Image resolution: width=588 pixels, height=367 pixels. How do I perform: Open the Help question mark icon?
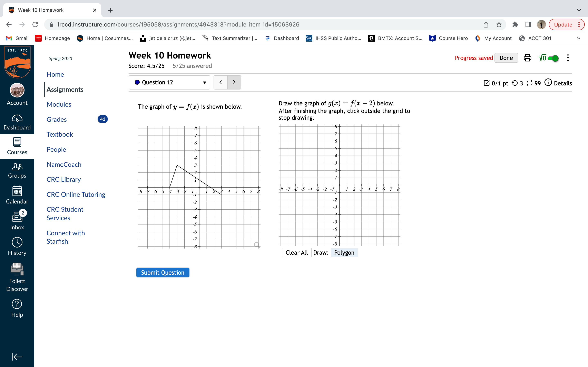pos(17,304)
